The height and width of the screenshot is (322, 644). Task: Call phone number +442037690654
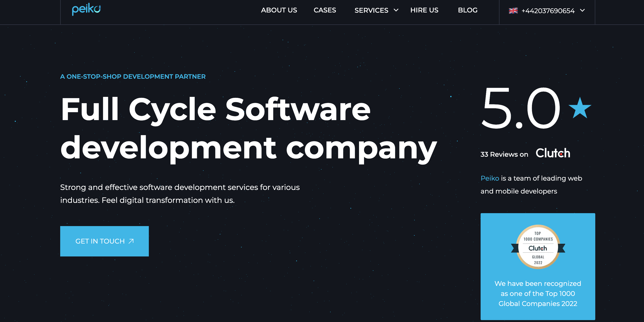click(548, 11)
